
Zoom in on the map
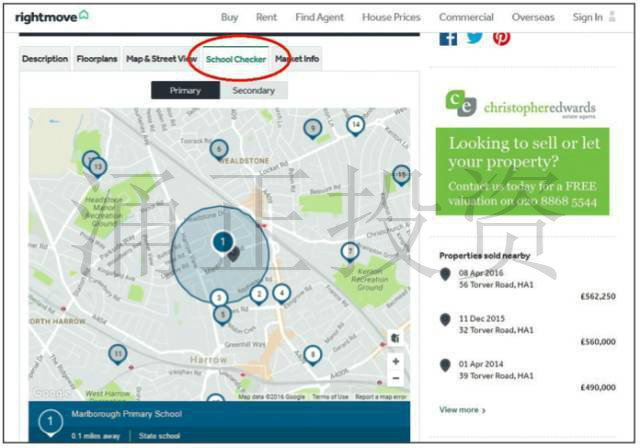pos(396,362)
